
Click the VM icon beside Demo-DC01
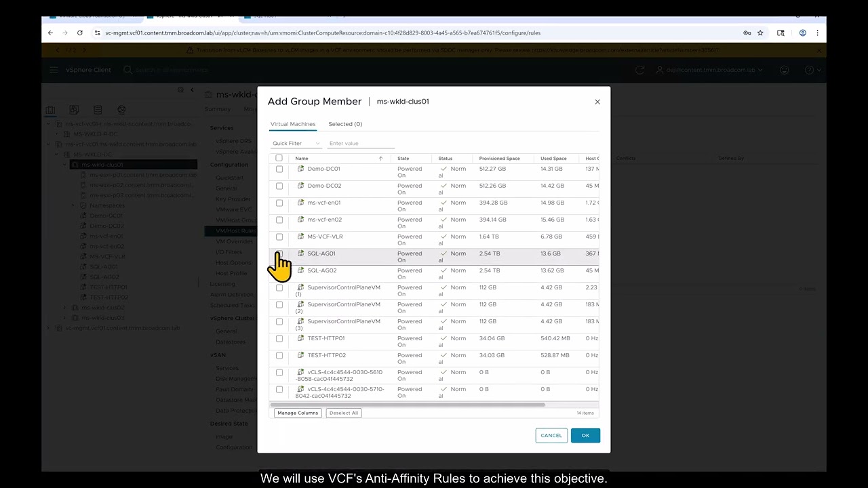(x=301, y=169)
